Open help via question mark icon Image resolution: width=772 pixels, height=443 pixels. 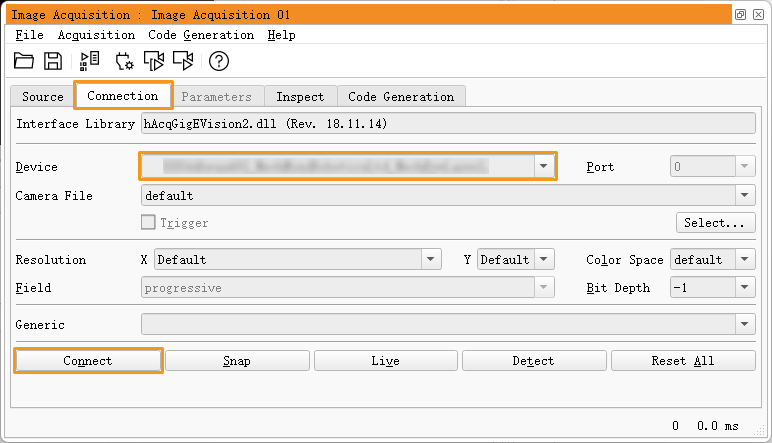(x=219, y=61)
